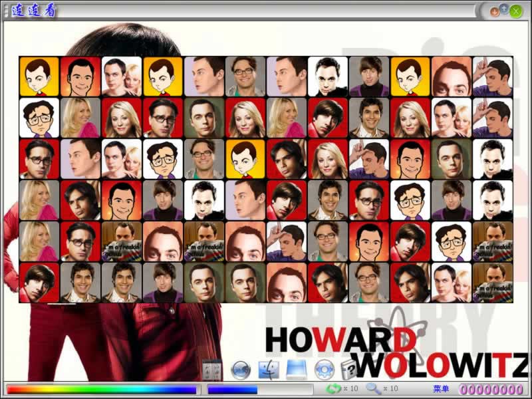Select fourth-row Sheldon profile tile

[245, 201]
